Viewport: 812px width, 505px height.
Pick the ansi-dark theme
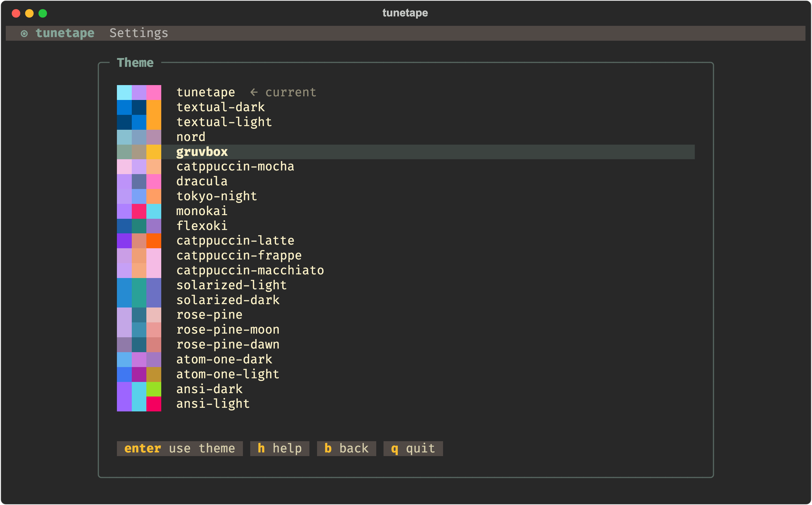405,389
